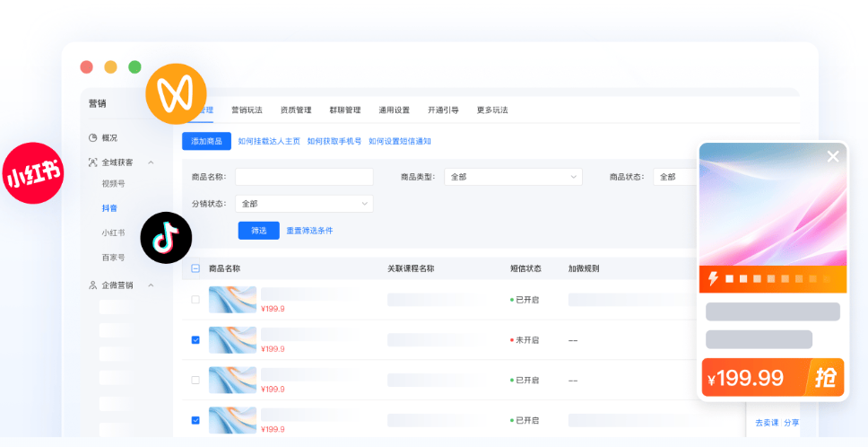
Task: Select 抖音 in the sidebar
Action: tap(109, 208)
